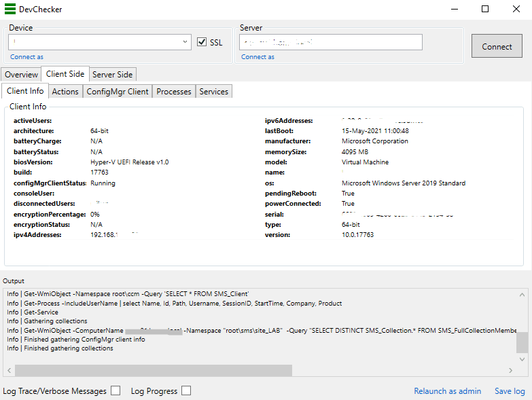This screenshot has width=532, height=400.
Task: Toggle the SSL checkbox
Action: pyautogui.click(x=202, y=42)
